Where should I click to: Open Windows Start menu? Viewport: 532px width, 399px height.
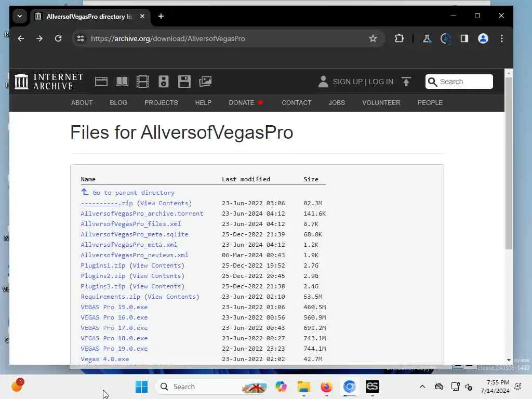tap(141, 387)
